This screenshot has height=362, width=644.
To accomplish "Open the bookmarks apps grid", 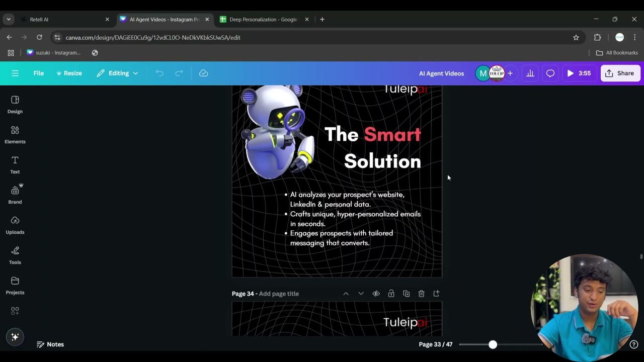I will tap(11, 53).
